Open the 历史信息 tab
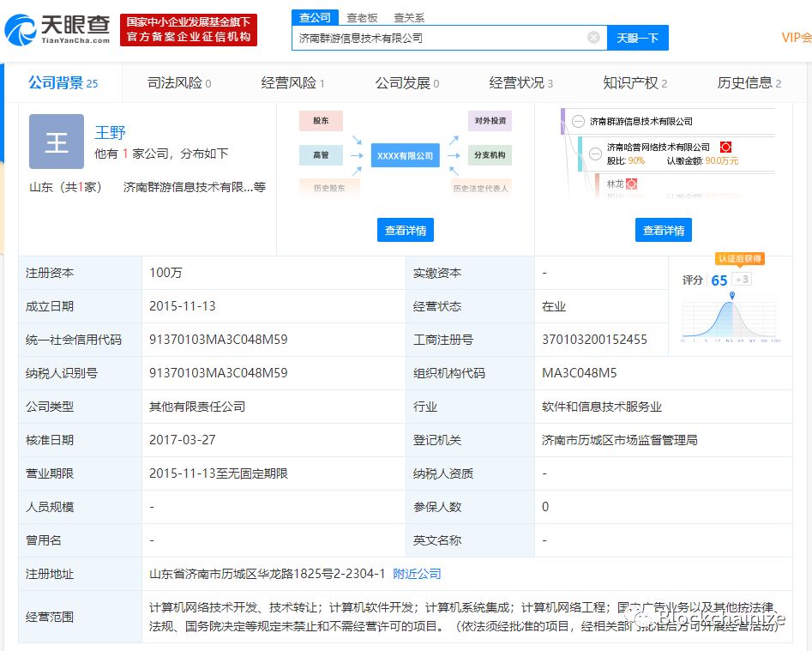The image size is (812, 651). point(749,83)
